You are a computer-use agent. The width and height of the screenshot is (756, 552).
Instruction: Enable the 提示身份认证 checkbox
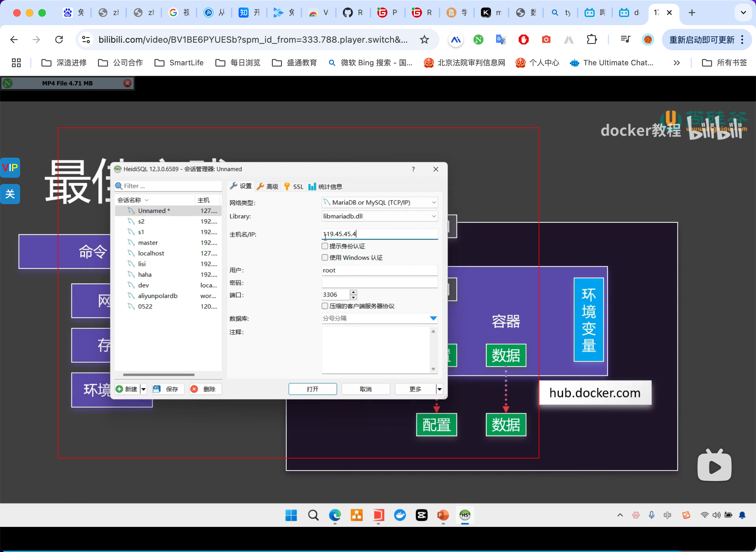325,246
